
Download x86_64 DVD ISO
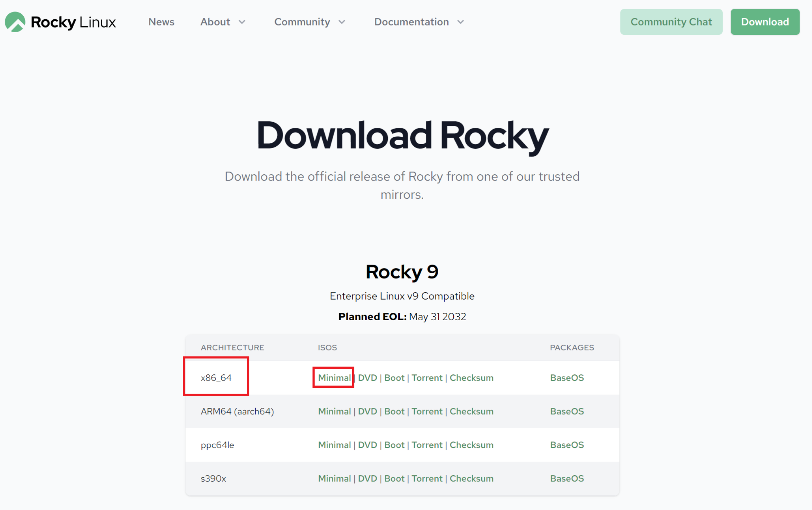[x=367, y=378]
